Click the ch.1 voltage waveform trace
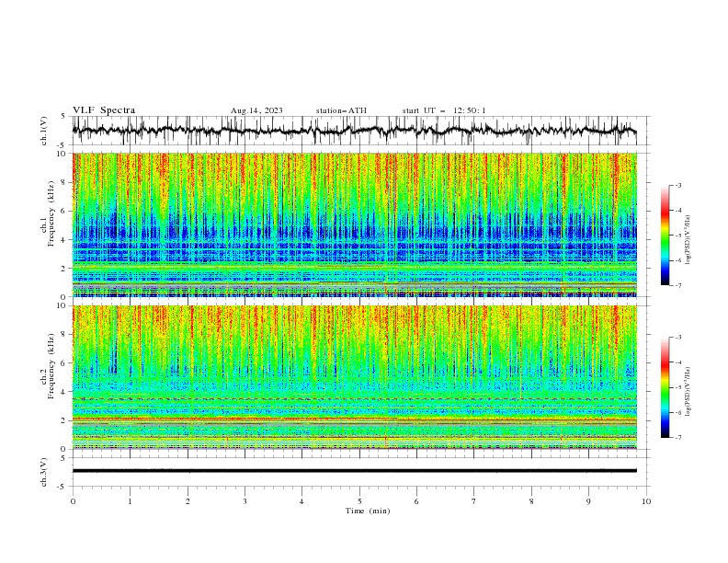The width and height of the screenshot is (728, 563). point(355,131)
